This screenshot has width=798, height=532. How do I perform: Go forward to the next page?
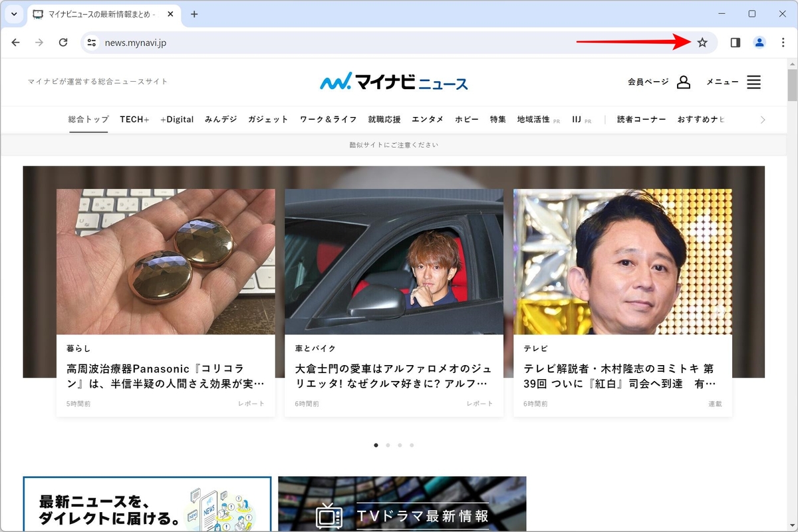39,43
